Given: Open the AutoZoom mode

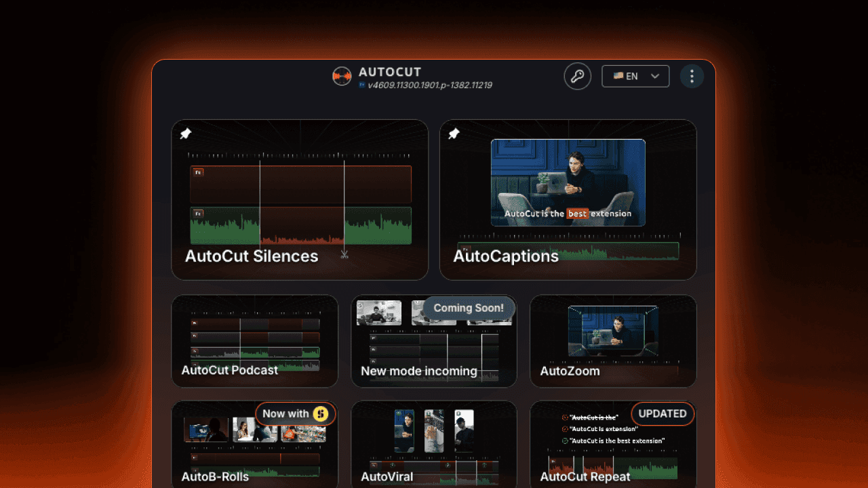Looking at the screenshot, I should [x=613, y=341].
